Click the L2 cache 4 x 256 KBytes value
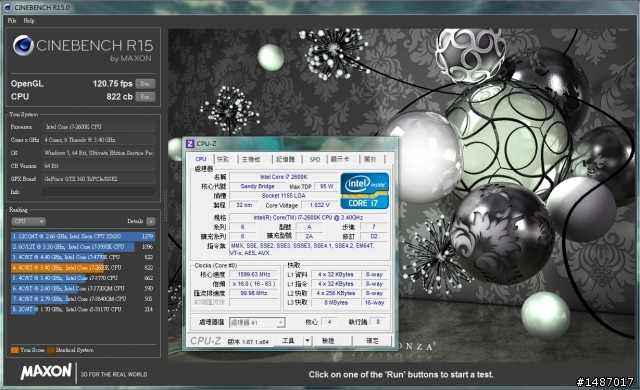The height and width of the screenshot is (390, 640). tap(336, 293)
